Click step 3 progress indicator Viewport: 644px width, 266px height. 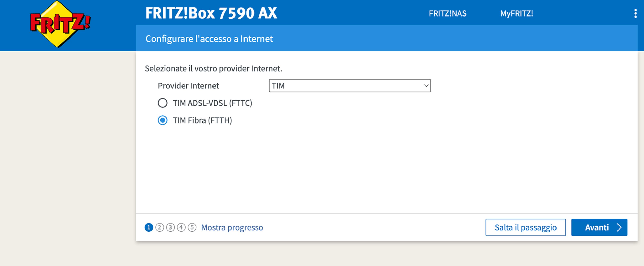[170, 227]
